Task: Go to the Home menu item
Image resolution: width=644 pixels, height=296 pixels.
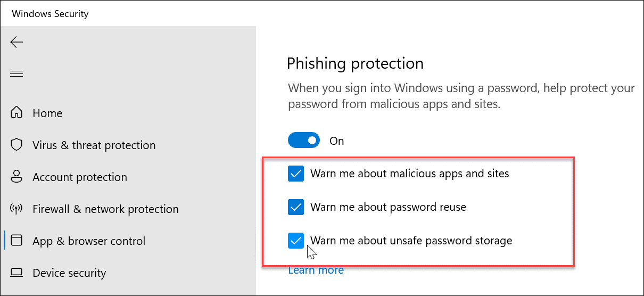Action: (47, 113)
